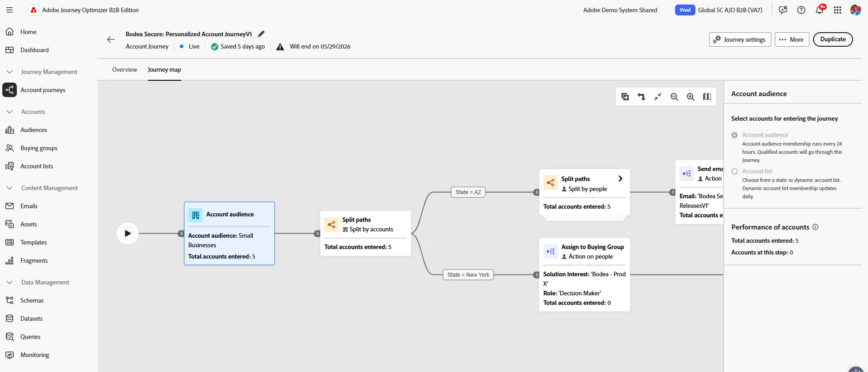The width and height of the screenshot is (868, 372).
Task: Zoom in on the journey canvas
Action: click(x=690, y=97)
